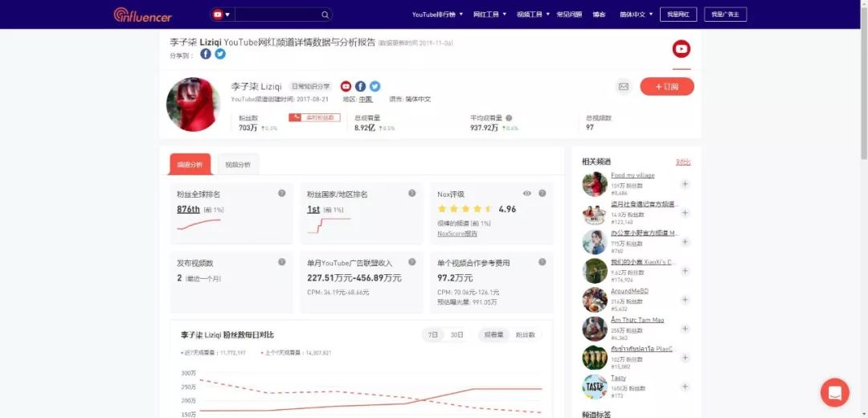Open Liziqi's YouTube channel icon
This screenshot has height=418, width=868.
click(346, 86)
